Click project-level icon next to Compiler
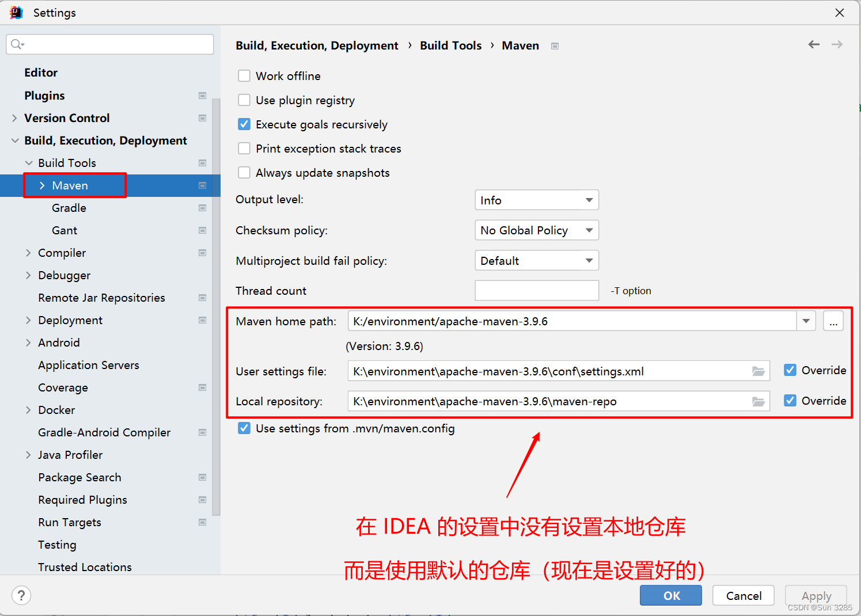Screen dimensions: 861x616 tap(203, 253)
